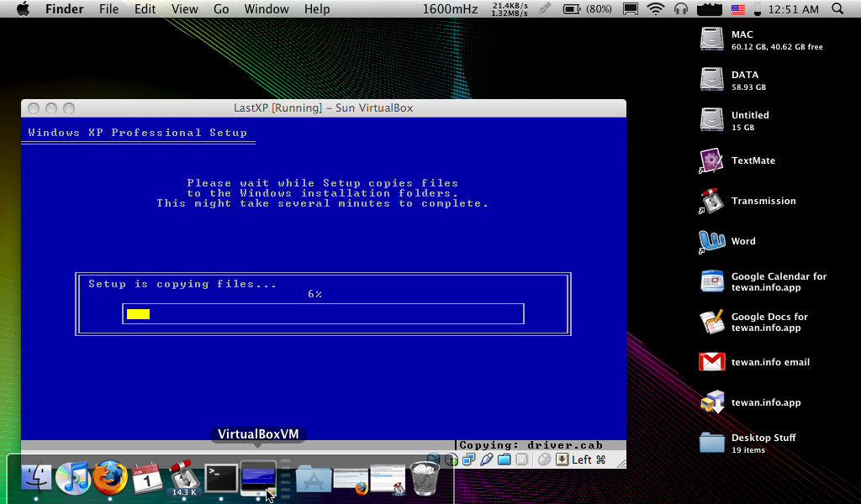Open the Finder menu
This screenshot has height=504, width=861.
64,8
